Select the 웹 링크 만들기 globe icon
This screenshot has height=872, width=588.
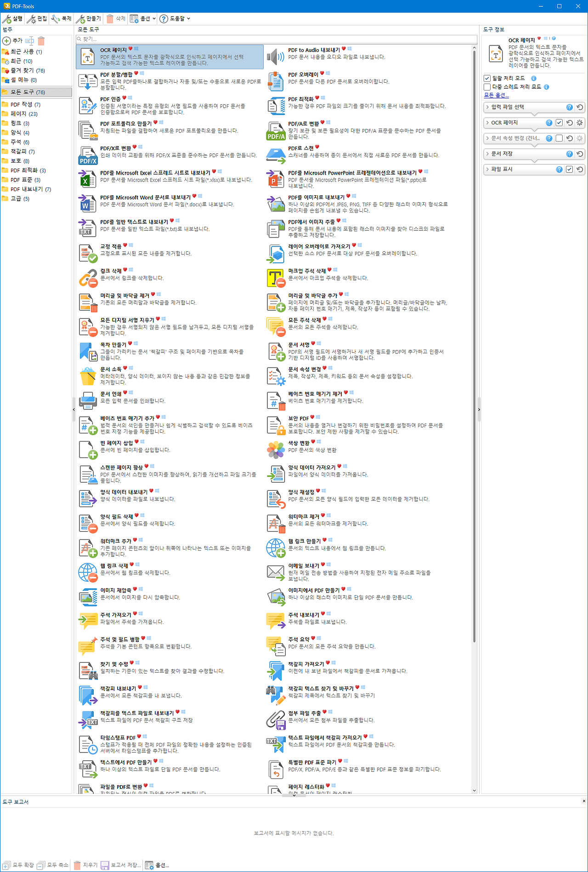click(x=276, y=548)
